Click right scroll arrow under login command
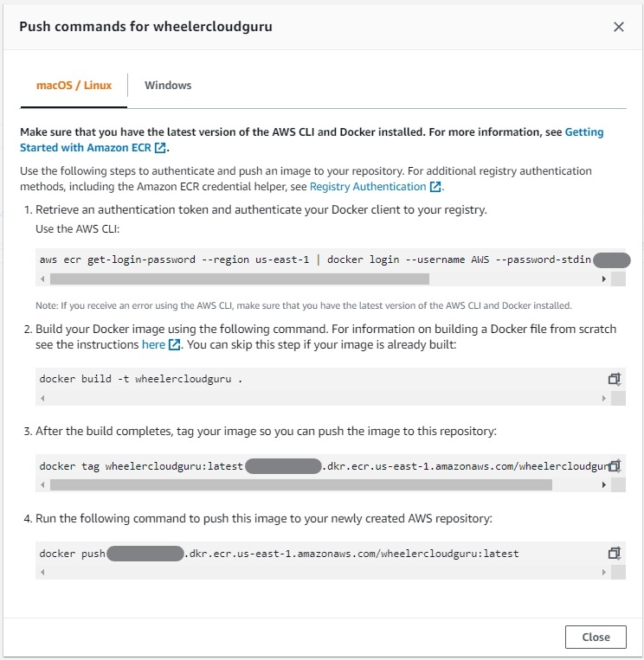The image size is (644, 660). coord(603,279)
